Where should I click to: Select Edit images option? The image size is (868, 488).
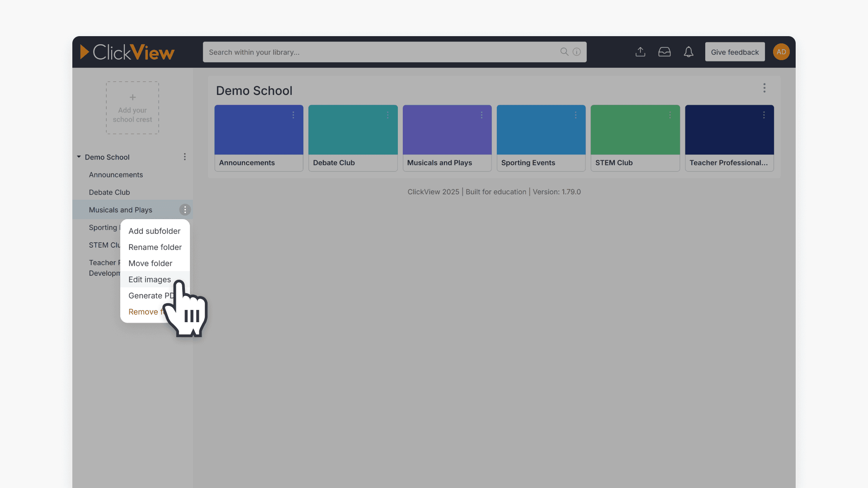pos(149,279)
